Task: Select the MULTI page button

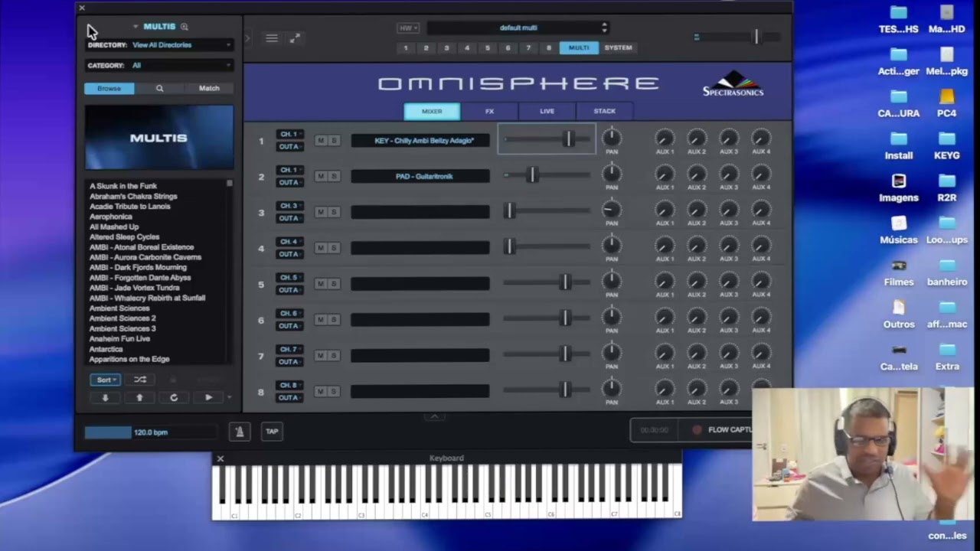Action: pos(579,48)
